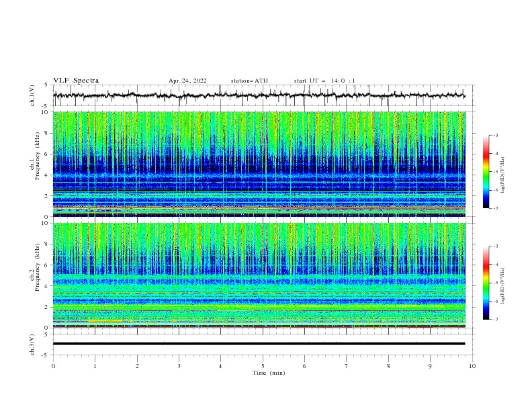Click time axis tick label "9"
The height and width of the screenshot is (411, 532).
click(x=430, y=366)
